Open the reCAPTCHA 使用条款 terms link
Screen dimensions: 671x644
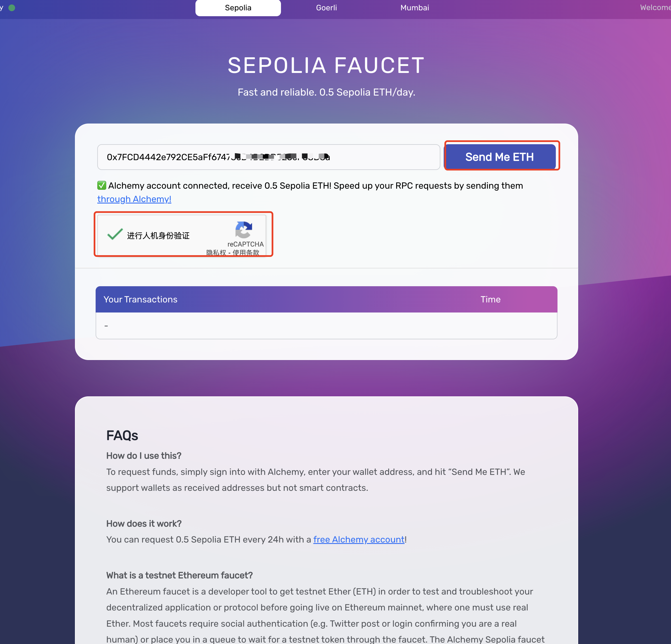[x=246, y=252]
